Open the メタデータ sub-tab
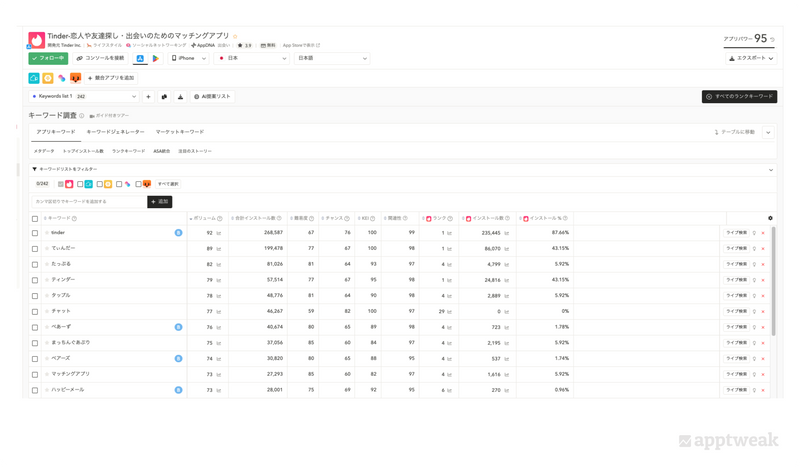Image resolution: width=800 pixels, height=467 pixels. 44,151
